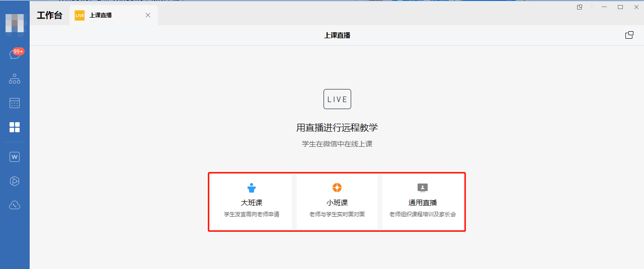Click the large LIVE box icon
The width and height of the screenshot is (644, 269).
(337, 99)
